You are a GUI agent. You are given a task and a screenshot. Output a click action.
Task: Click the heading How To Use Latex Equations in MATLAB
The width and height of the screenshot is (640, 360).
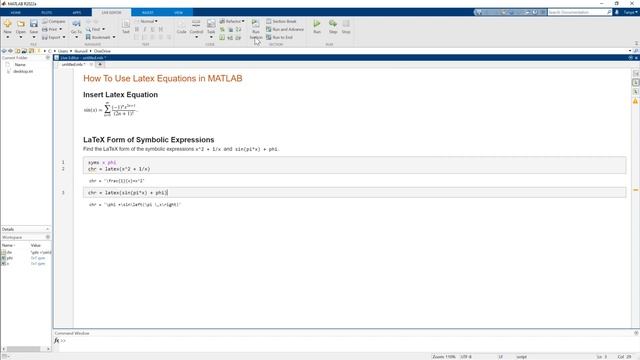[x=162, y=78]
